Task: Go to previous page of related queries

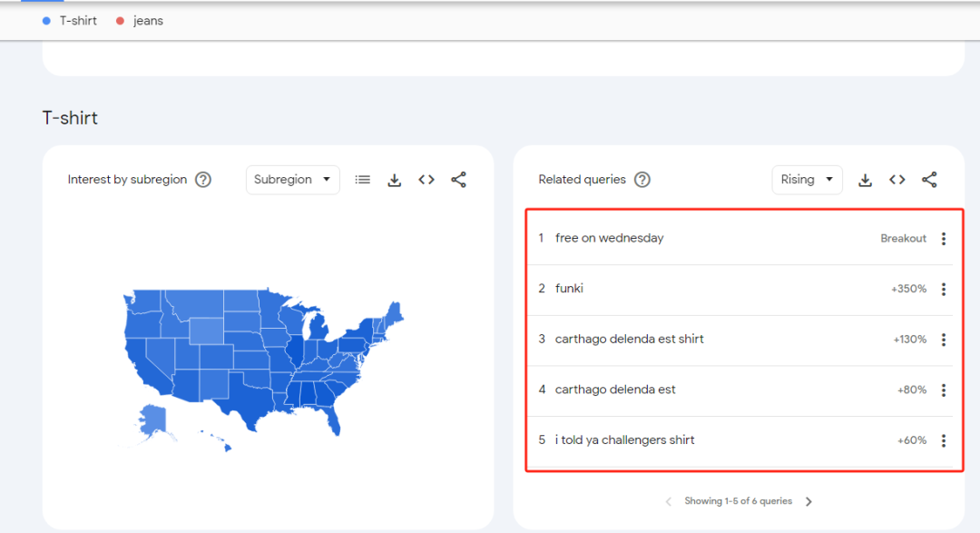Action: (x=669, y=501)
